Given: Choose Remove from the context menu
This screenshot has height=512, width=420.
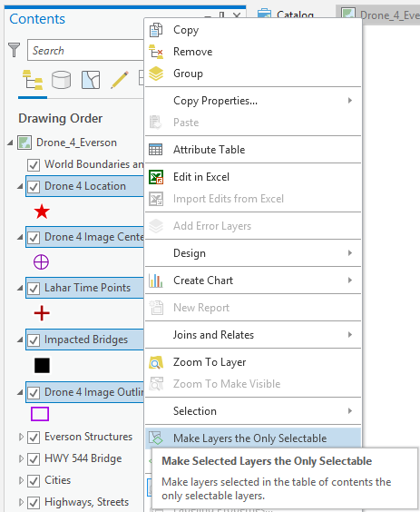Looking at the screenshot, I should (253, 52).
